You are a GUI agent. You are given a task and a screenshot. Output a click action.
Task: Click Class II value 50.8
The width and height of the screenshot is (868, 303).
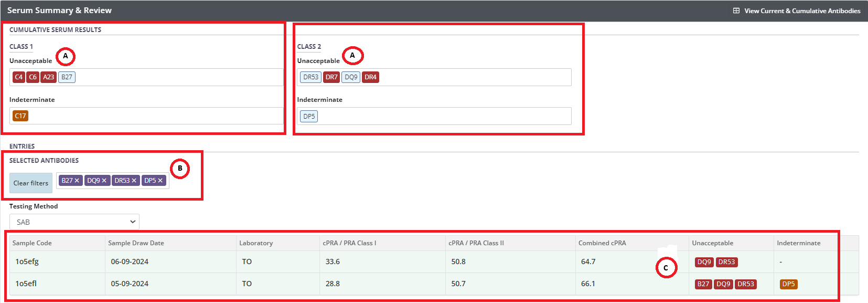458,262
